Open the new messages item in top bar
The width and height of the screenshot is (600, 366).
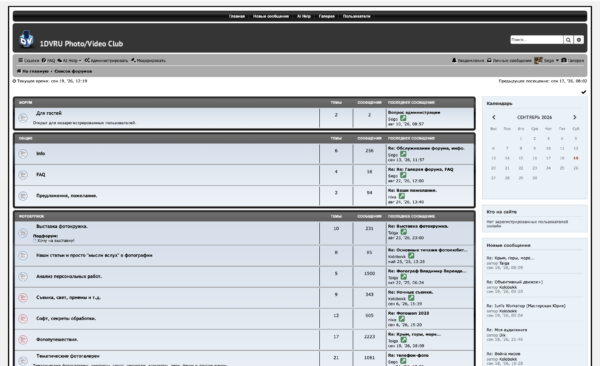click(271, 16)
